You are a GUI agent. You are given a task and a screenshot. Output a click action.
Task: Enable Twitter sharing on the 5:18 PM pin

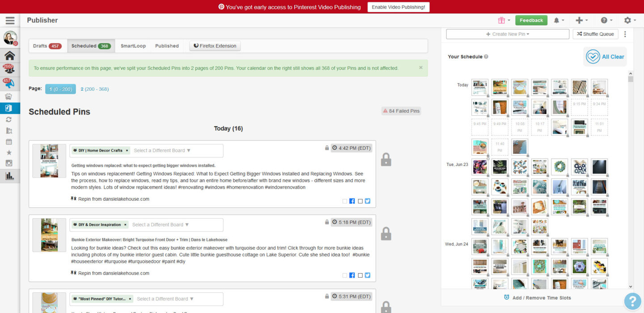click(x=360, y=275)
